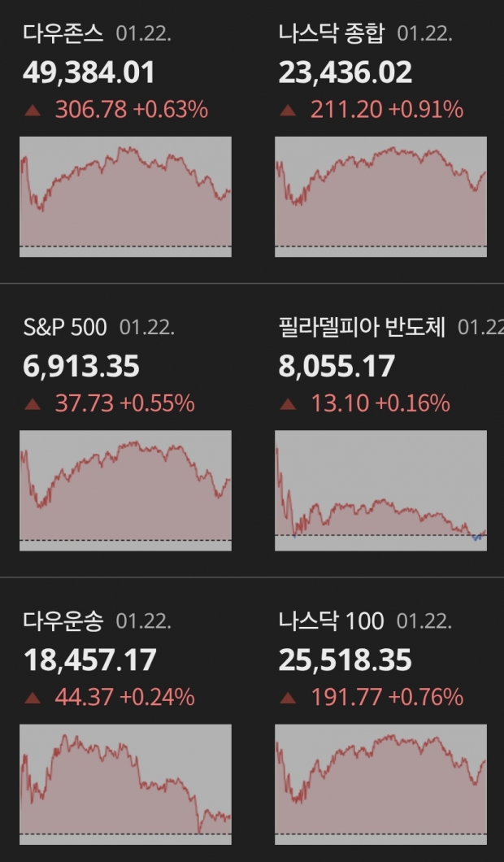The width and height of the screenshot is (504, 862).
Task: Click the S&P 500 change text +0.55%
Action: coord(157,403)
